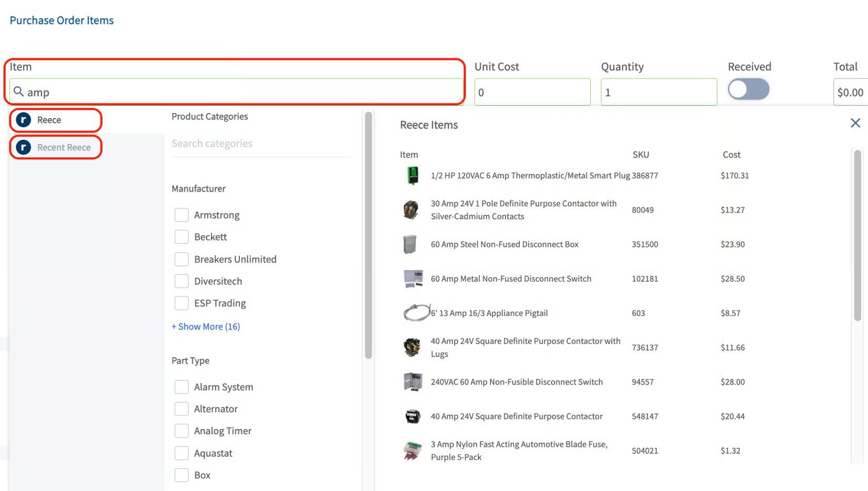The height and width of the screenshot is (491, 868).
Task: Check the Alarm System part type
Action: 181,387
